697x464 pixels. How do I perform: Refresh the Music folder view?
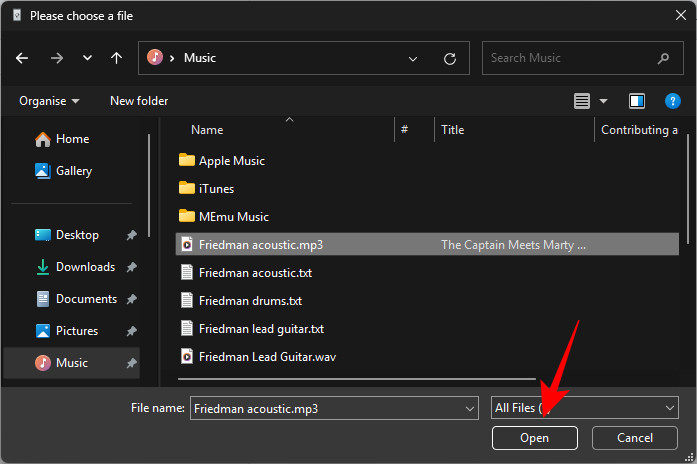coord(449,58)
